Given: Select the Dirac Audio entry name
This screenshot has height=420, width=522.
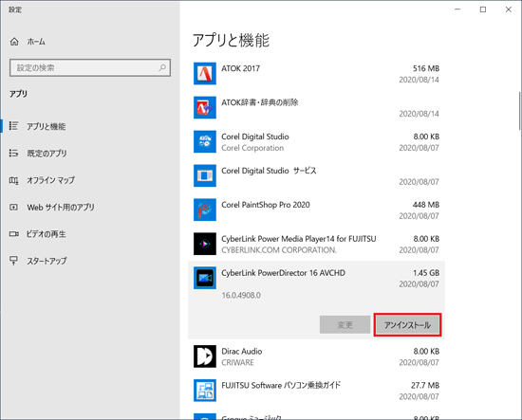Looking at the screenshot, I should pos(242,352).
